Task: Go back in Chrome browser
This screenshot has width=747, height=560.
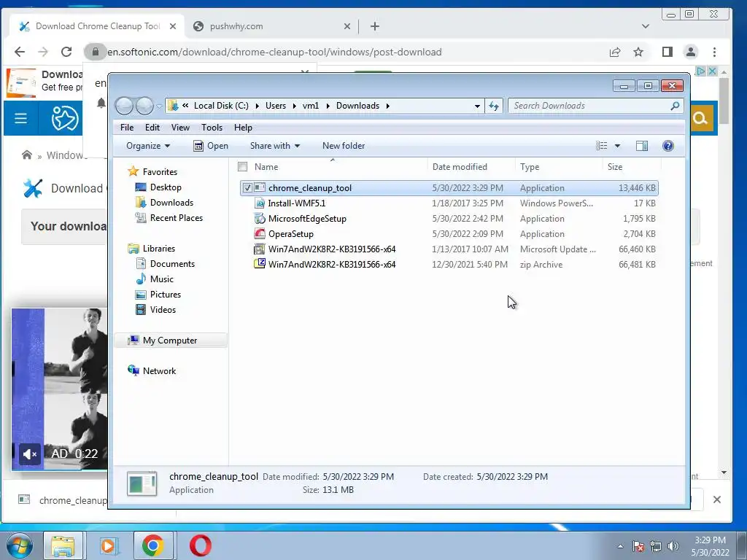Action: [20, 52]
